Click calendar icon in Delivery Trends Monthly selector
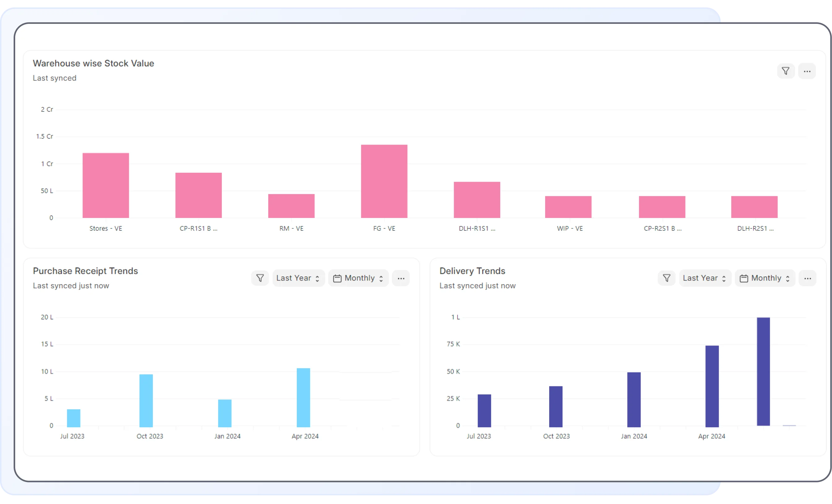 tap(743, 279)
